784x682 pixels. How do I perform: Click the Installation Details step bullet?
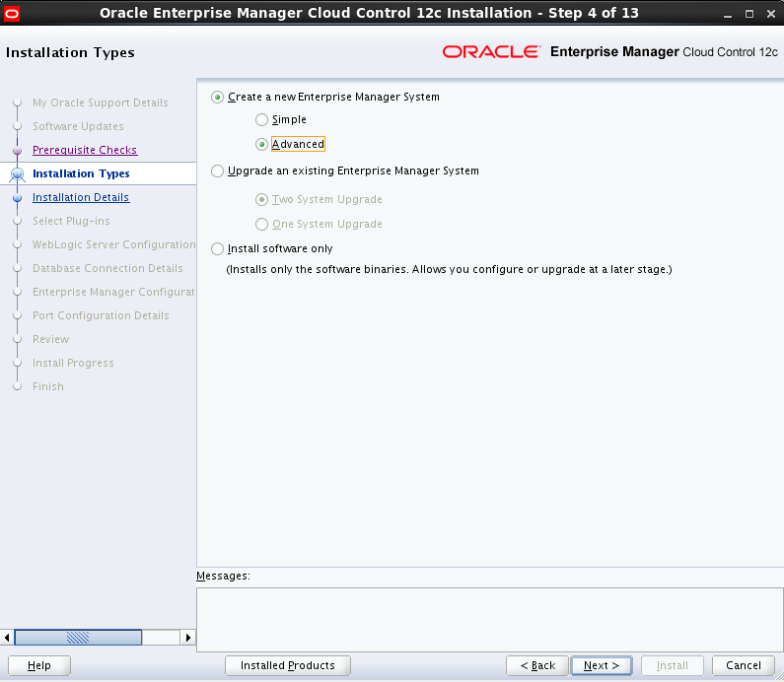[17, 198]
